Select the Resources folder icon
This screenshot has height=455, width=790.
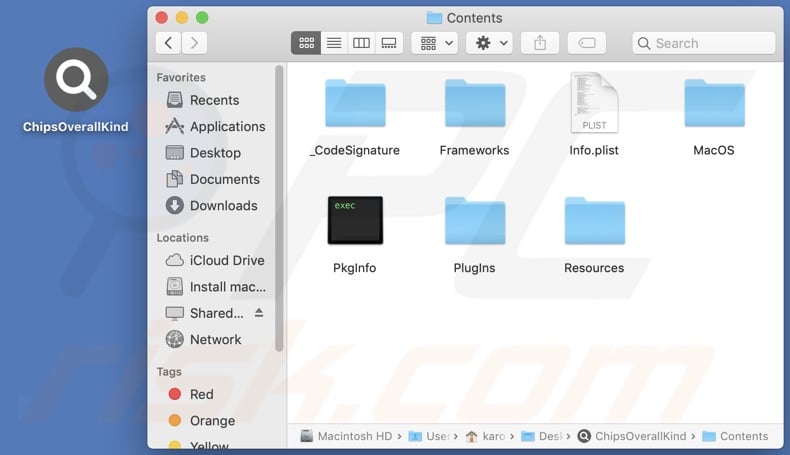[x=595, y=221]
